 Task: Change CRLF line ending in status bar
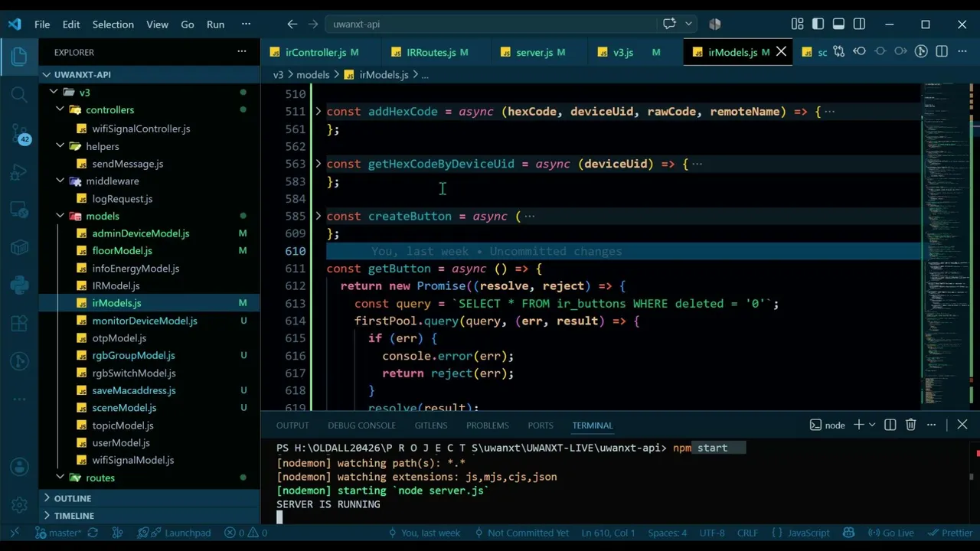point(747,533)
